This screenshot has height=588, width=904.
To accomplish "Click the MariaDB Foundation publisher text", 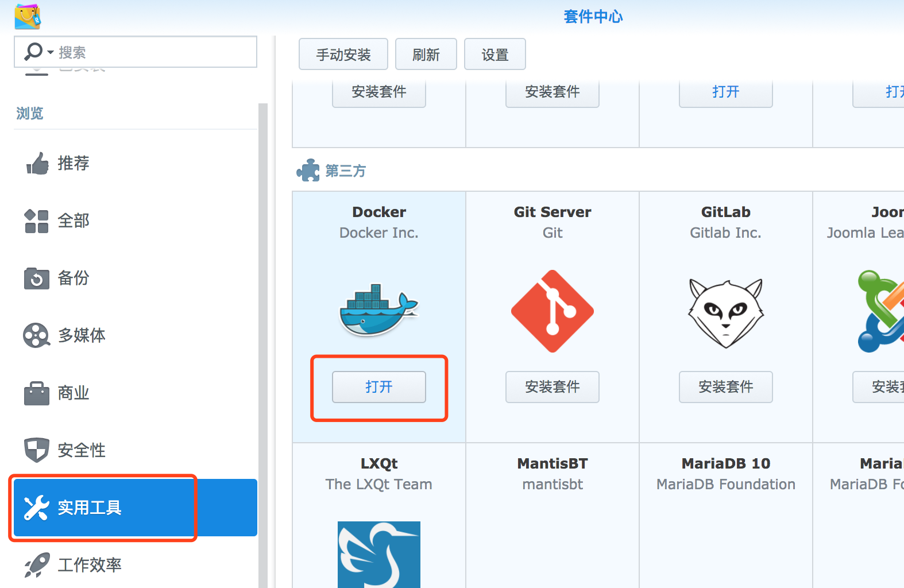I will 726,484.
